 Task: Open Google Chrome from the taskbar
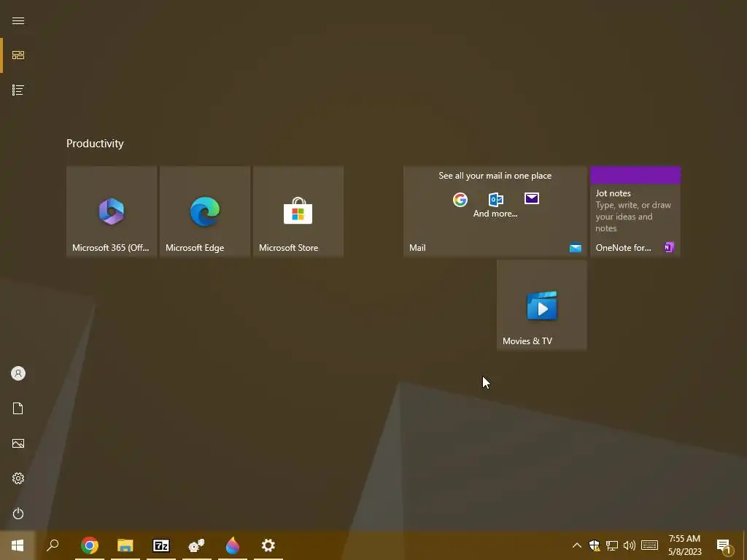pyautogui.click(x=90, y=545)
